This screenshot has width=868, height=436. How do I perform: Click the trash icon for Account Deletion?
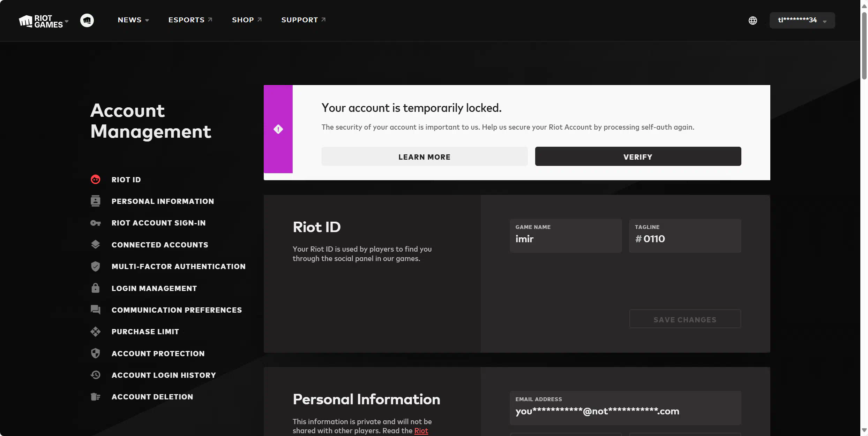(95, 397)
